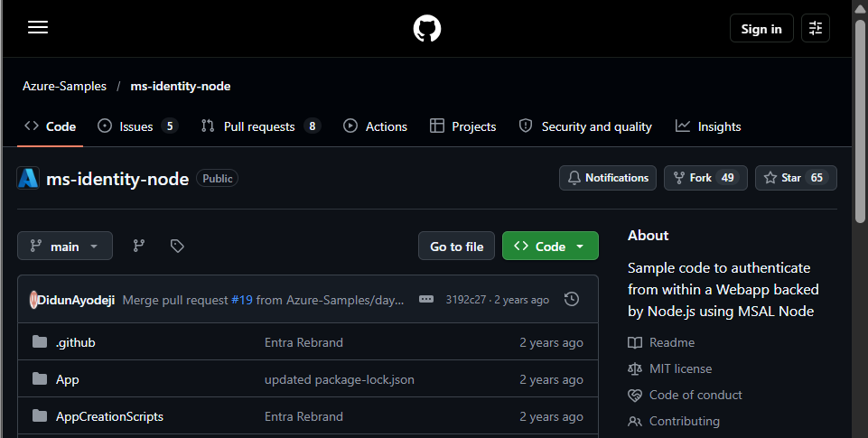The width and height of the screenshot is (868, 438).
Task: Open the Insights tab
Action: [707, 126]
